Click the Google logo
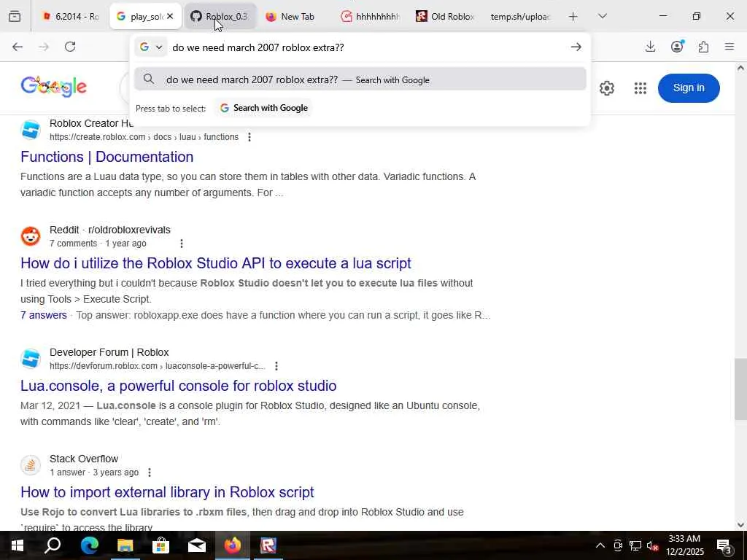Image resolution: width=747 pixels, height=560 pixels. click(54, 87)
